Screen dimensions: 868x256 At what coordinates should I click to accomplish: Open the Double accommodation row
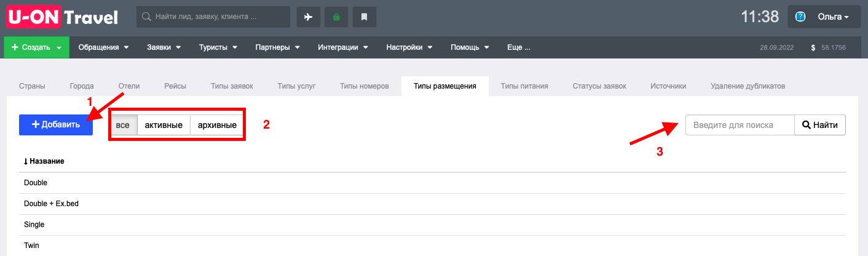432,183
